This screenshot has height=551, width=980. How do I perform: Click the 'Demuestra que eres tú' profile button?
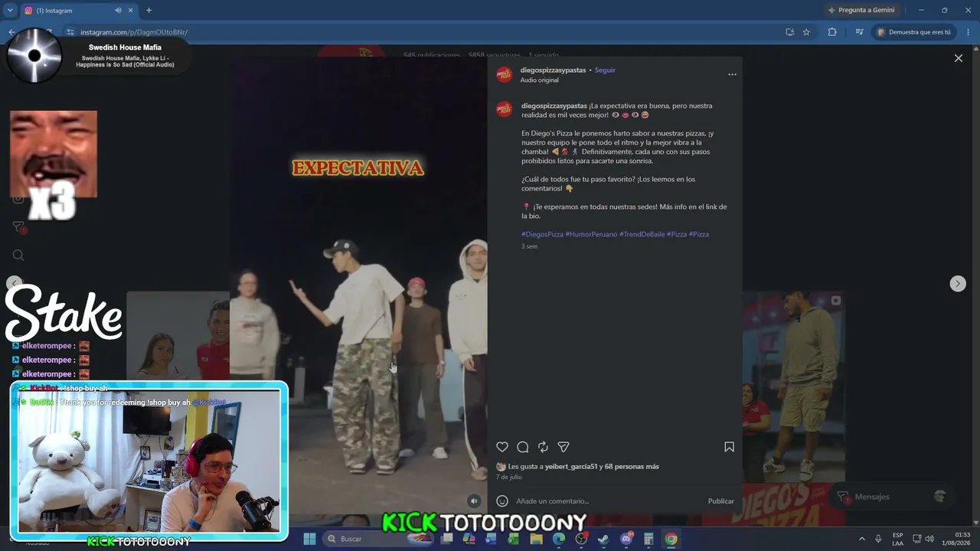click(914, 32)
